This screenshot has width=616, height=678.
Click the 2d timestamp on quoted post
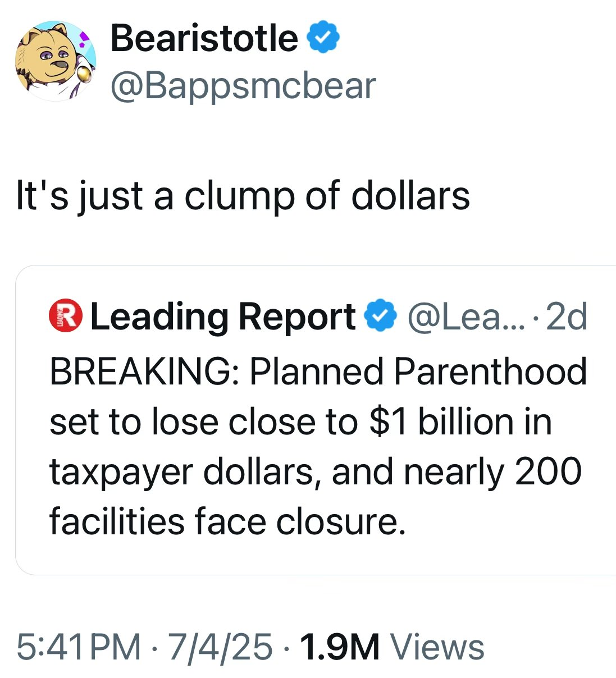pos(566,317)
